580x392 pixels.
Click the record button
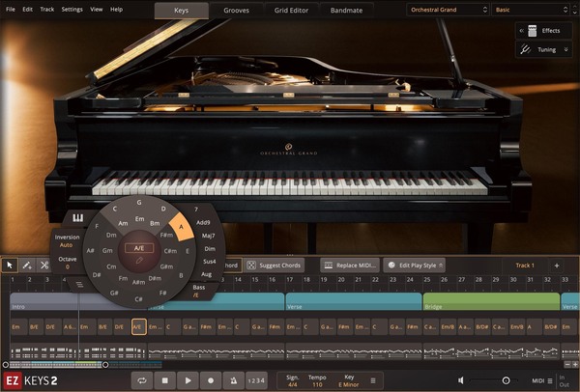pyautogui.click(x=212, y=380)
